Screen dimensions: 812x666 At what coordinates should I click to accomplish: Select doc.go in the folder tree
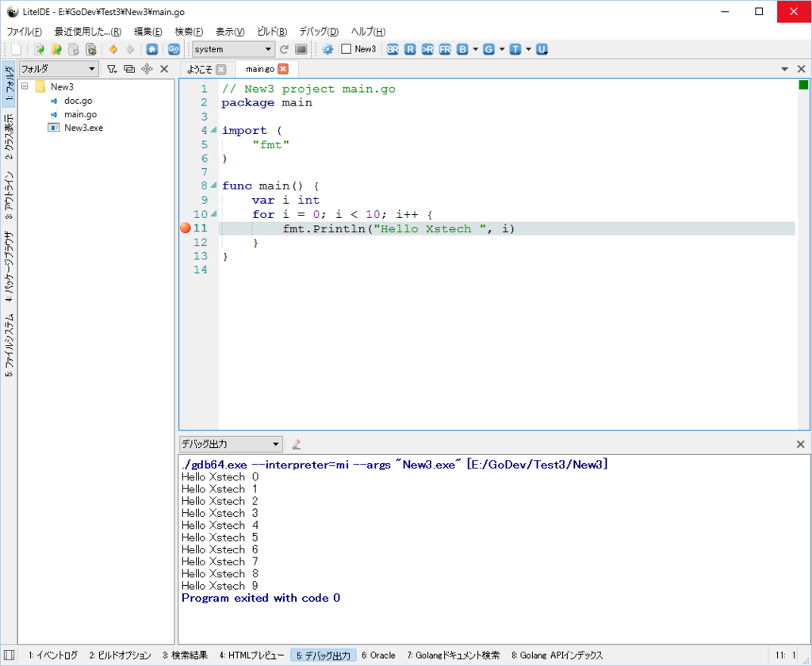tap(78, 101)
